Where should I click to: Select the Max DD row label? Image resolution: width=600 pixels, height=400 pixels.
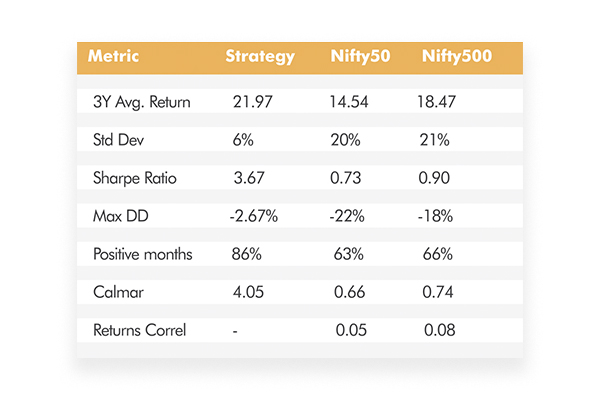[x=114, y=217]
